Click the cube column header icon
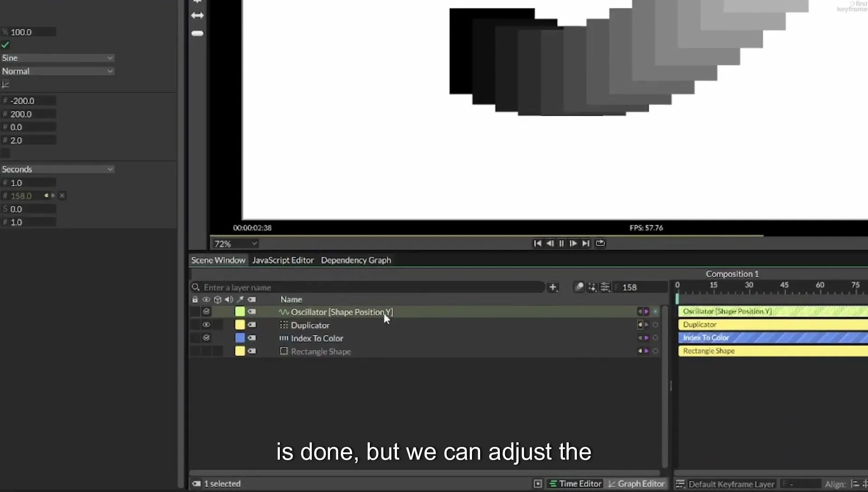Image resolution: width=868 pixels, height=492 pixels. pyautogui.click(x=217, y=299)
